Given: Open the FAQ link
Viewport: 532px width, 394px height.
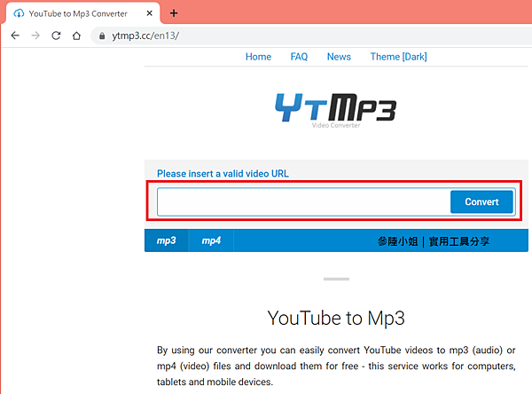Looking at the screenshot, I should pos(299,57).
